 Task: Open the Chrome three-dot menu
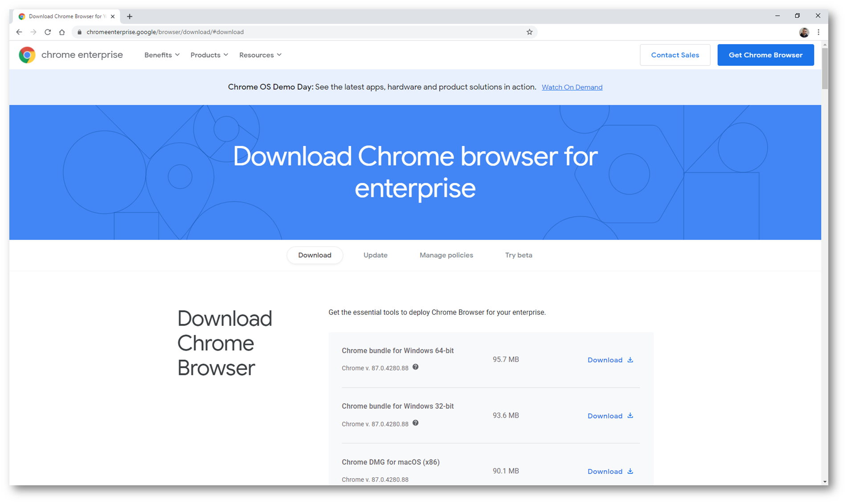pyautogui.click(x=818, y=32)
